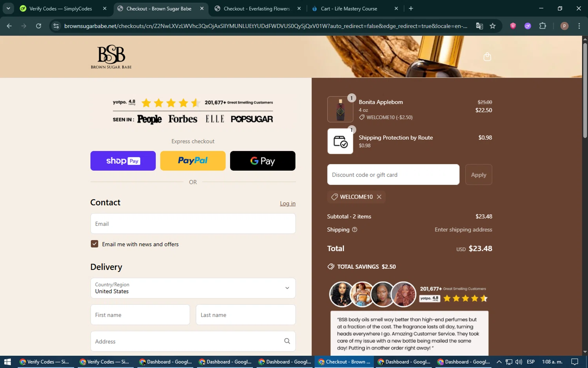Go back to the previous page
The image size is (588, 368).
coord(9,26)
